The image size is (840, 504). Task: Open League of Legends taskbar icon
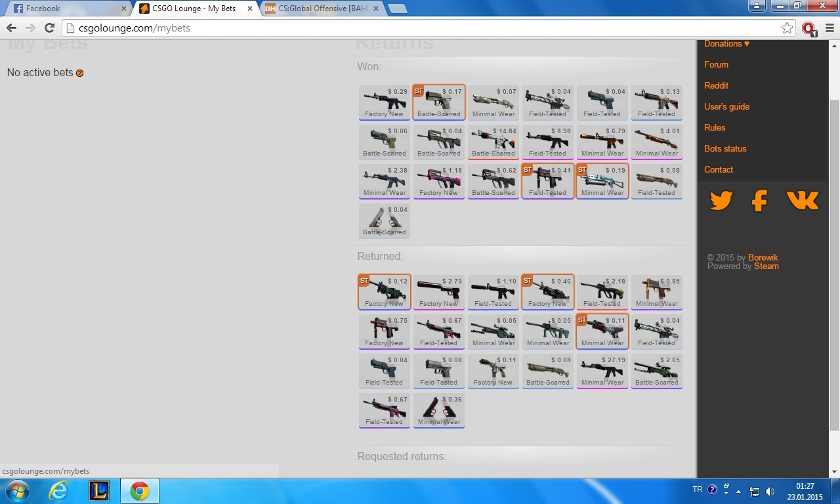pyautogui.click(x=99, y=491)
